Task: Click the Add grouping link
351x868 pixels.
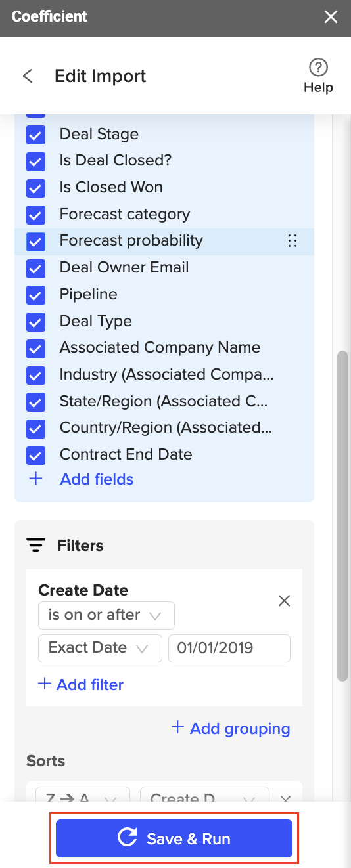Action: pos(231,729)
